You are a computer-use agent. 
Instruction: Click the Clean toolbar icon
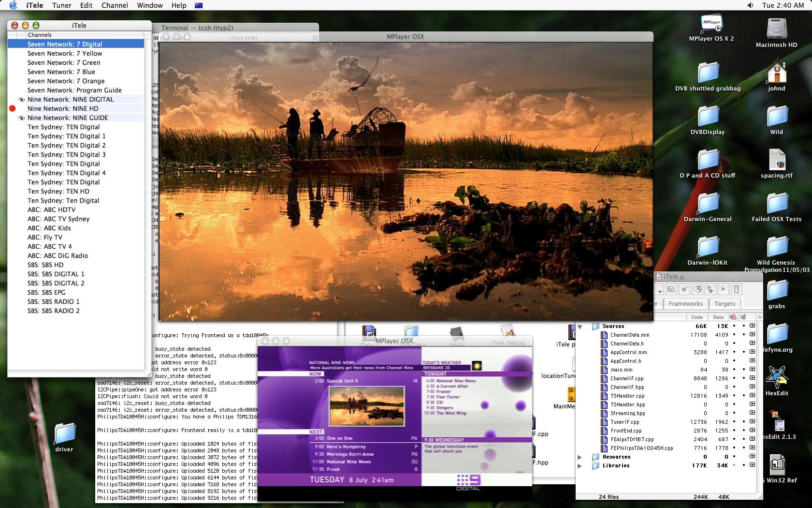tap(697, 290)
